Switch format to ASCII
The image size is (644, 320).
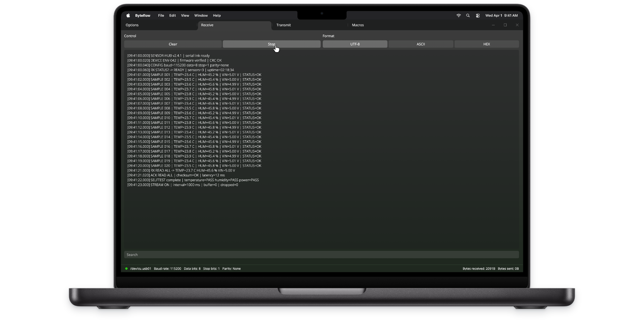[x=421, y=44]
